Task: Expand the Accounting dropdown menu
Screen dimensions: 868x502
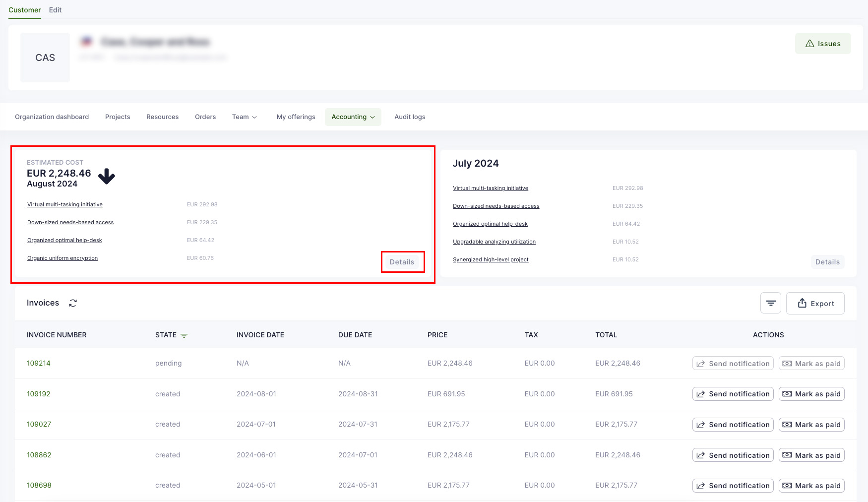Action: [353, 117]
